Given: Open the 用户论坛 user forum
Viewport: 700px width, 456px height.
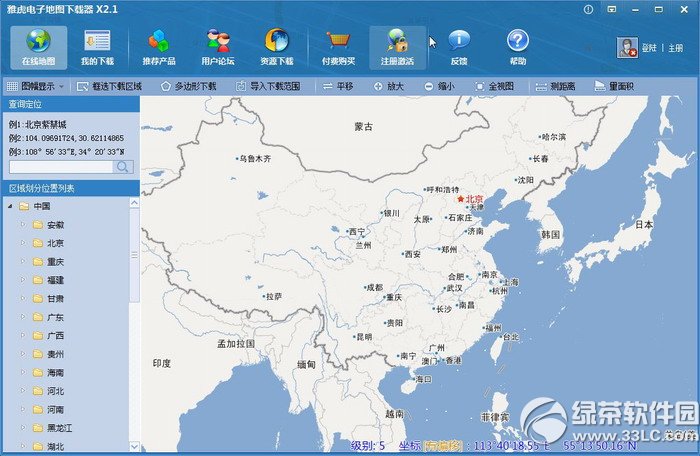Looking at the screenshot, I should click(x=218, y=47).
